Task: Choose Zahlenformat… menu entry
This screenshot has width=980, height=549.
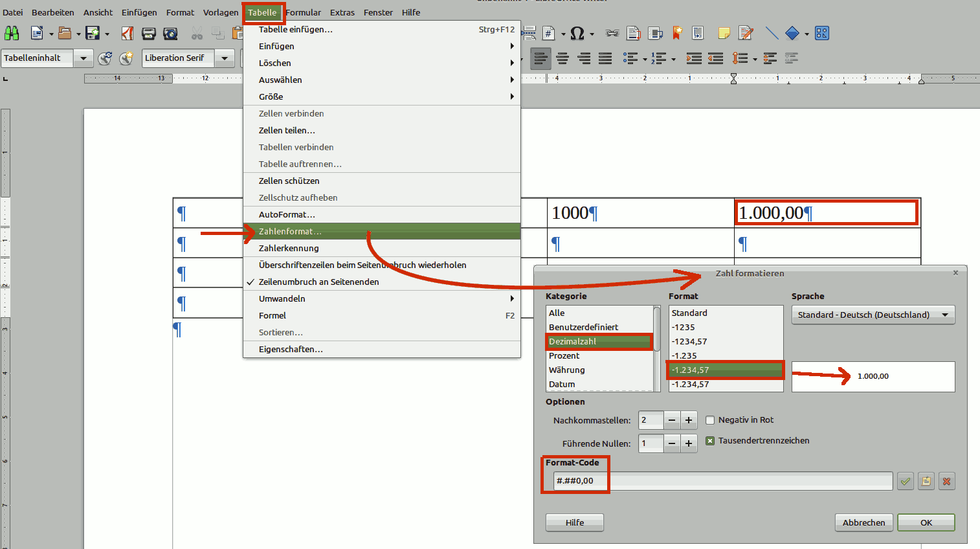Action: 382,231
